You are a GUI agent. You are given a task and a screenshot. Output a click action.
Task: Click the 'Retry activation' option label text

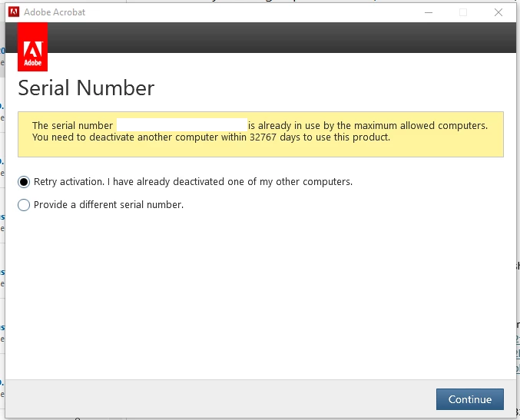[193, 182]
